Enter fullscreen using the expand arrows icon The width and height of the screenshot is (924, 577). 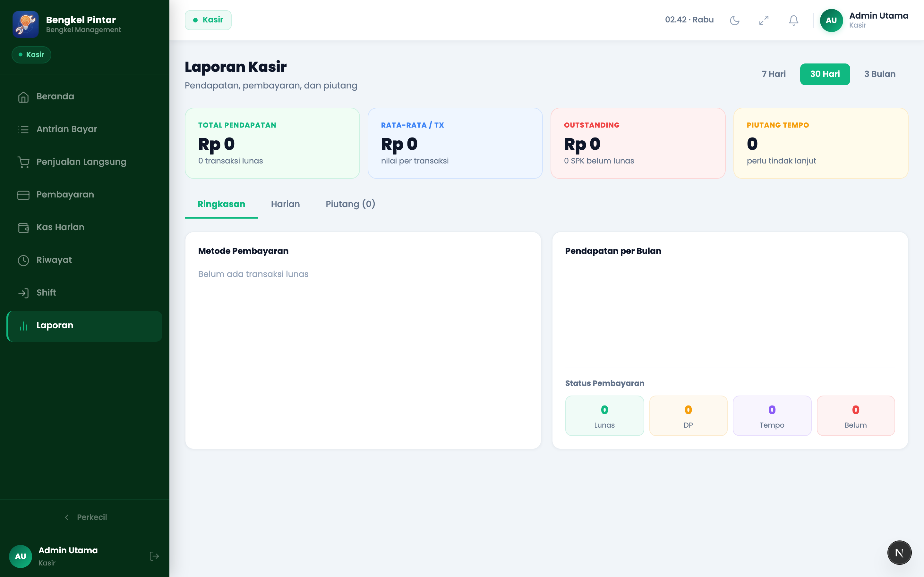[764, 20]
